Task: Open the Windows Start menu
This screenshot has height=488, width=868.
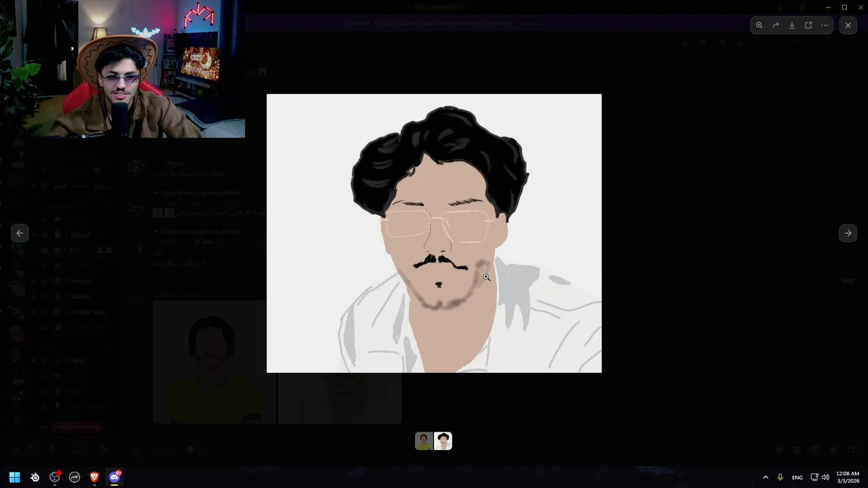Action: coord(14,477)
